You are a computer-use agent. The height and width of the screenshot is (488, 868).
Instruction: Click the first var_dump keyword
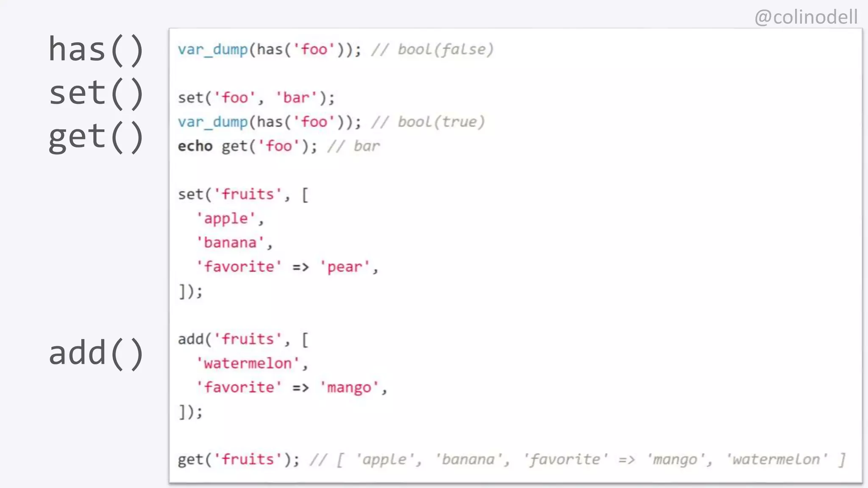click(x=212, y=50)
